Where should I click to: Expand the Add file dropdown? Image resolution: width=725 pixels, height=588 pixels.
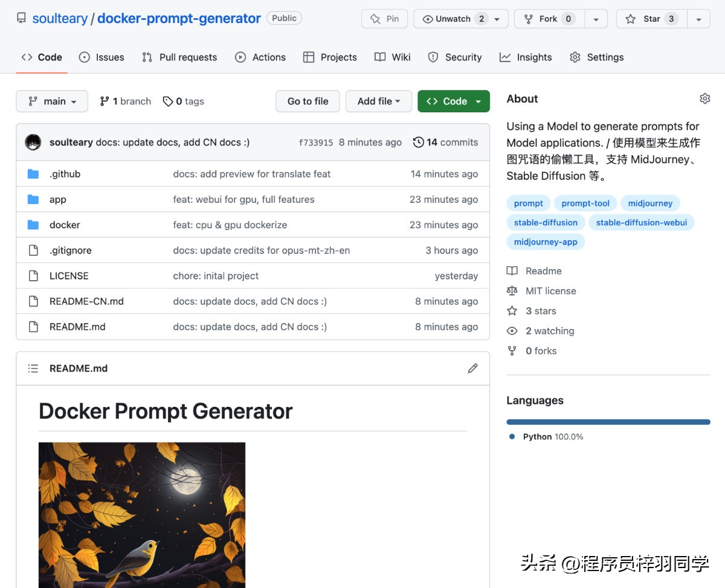378,101
